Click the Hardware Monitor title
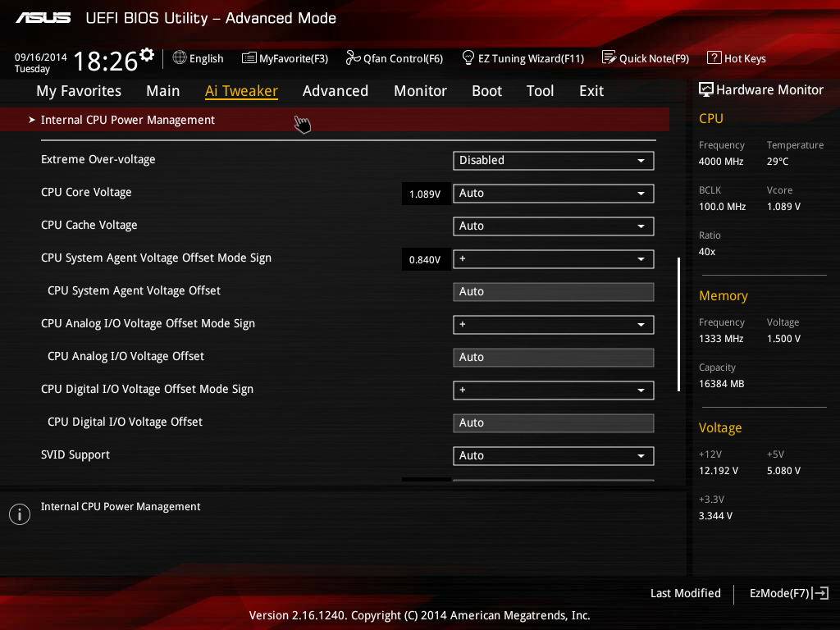Viewport: 840px width, 630px height. [x=769, y=90]
